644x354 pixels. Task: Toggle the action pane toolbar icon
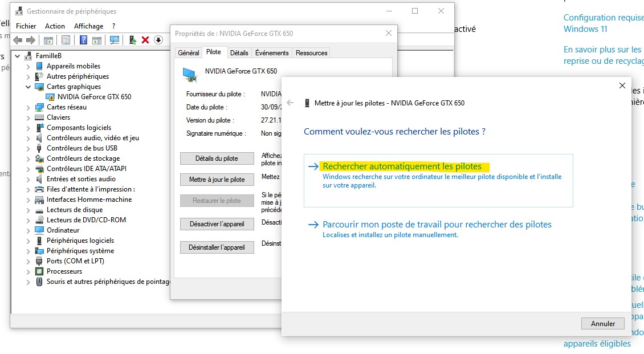[97, 40]
